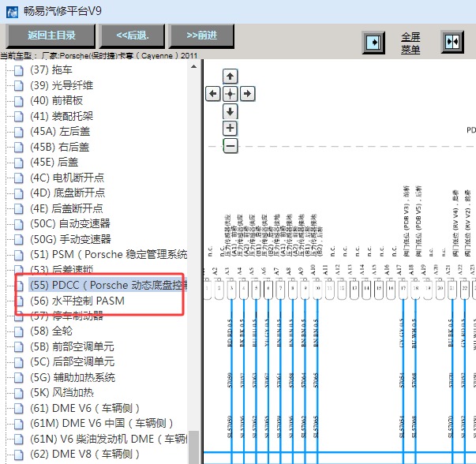Open the 全屏 link
476x464 pixels.
tap(410, 37)
